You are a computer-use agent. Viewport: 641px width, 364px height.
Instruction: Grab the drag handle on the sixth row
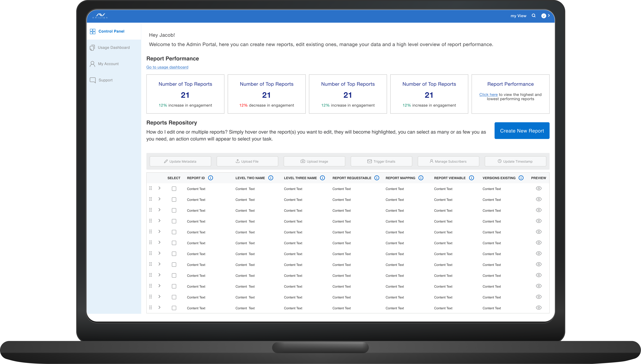point(150,242)
